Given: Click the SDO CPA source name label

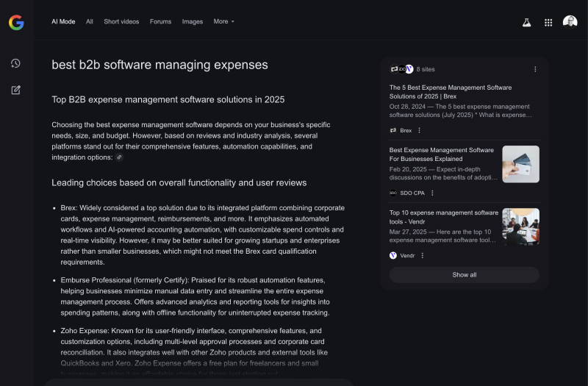Looking at the screenshot, I should point(412,193).
